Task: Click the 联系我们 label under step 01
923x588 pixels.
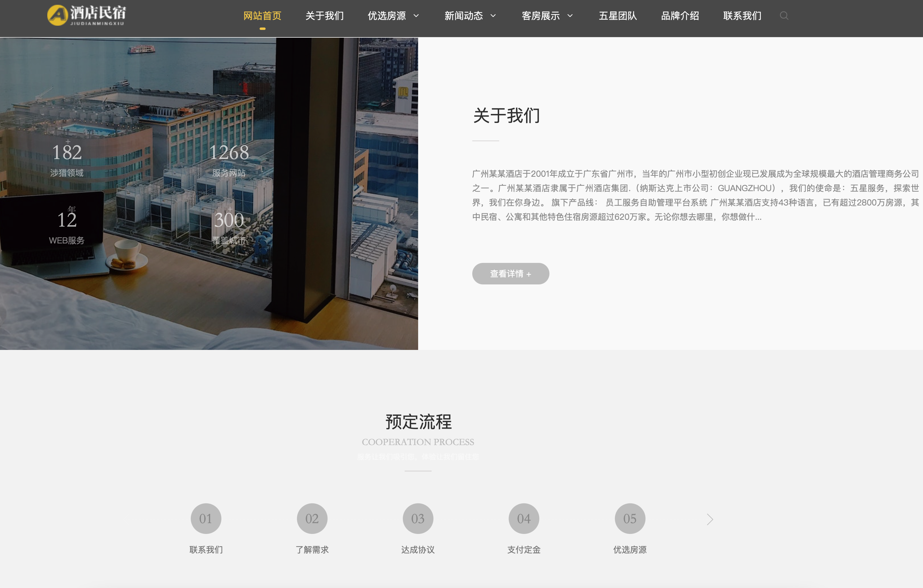Action: tap(206, 549)
